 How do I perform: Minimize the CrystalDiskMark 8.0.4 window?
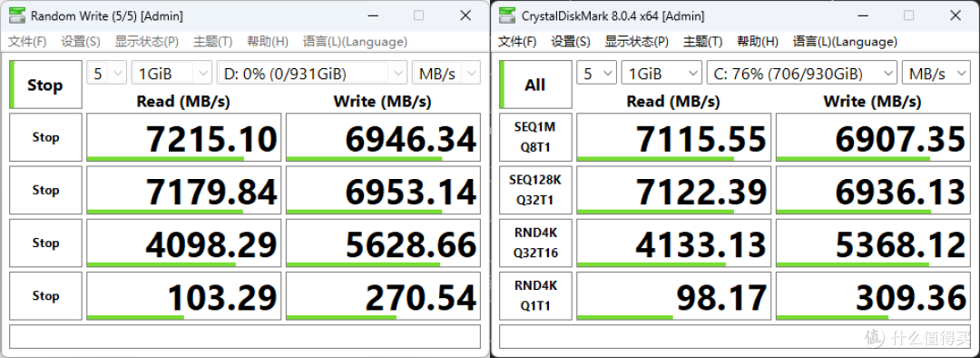point(863,15)
